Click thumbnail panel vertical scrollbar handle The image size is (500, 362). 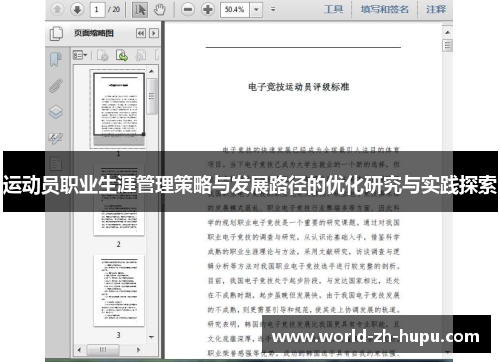(152, 96)
